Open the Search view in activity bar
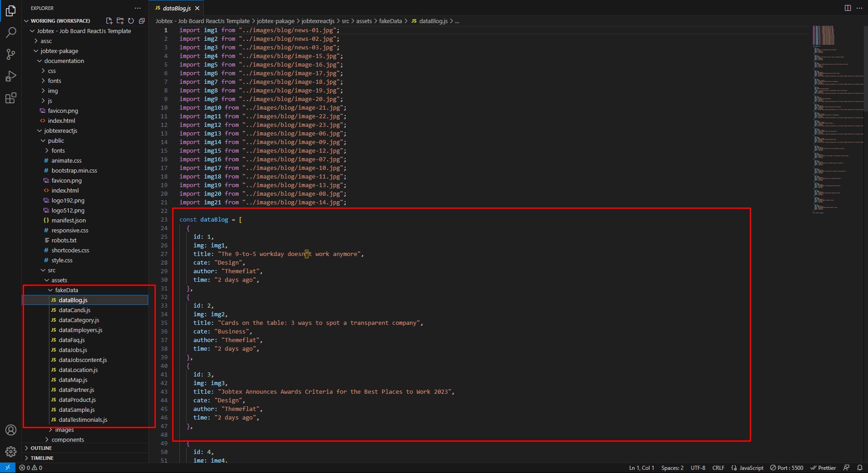Viewport: 868px width, 473px height. tap(11, 33)
